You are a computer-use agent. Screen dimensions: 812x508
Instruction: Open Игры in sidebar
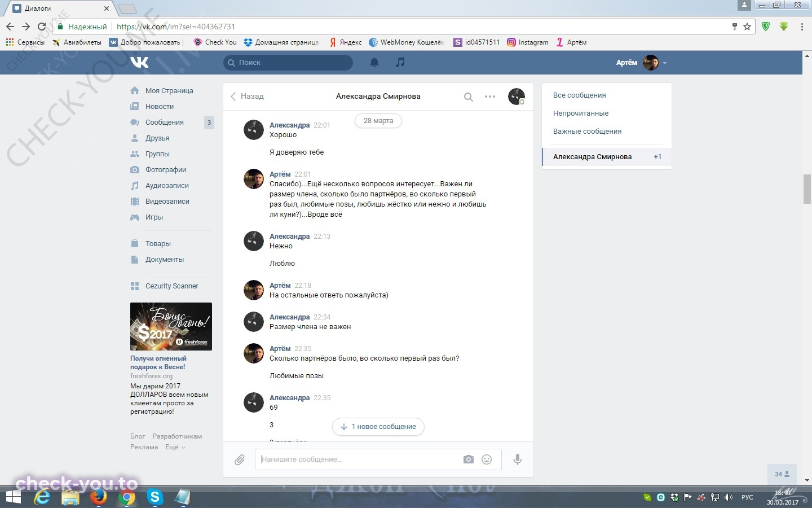coord(154,217)
